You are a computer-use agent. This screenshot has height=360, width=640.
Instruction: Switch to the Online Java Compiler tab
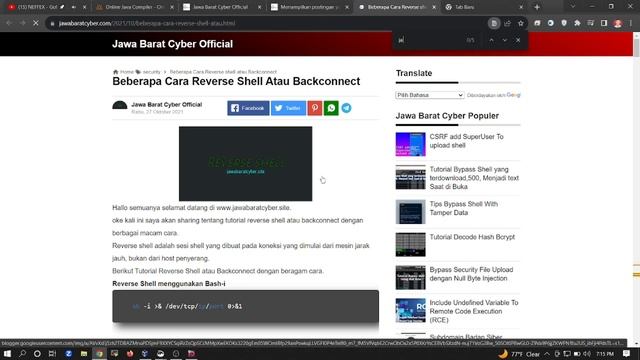coord(134,7)
